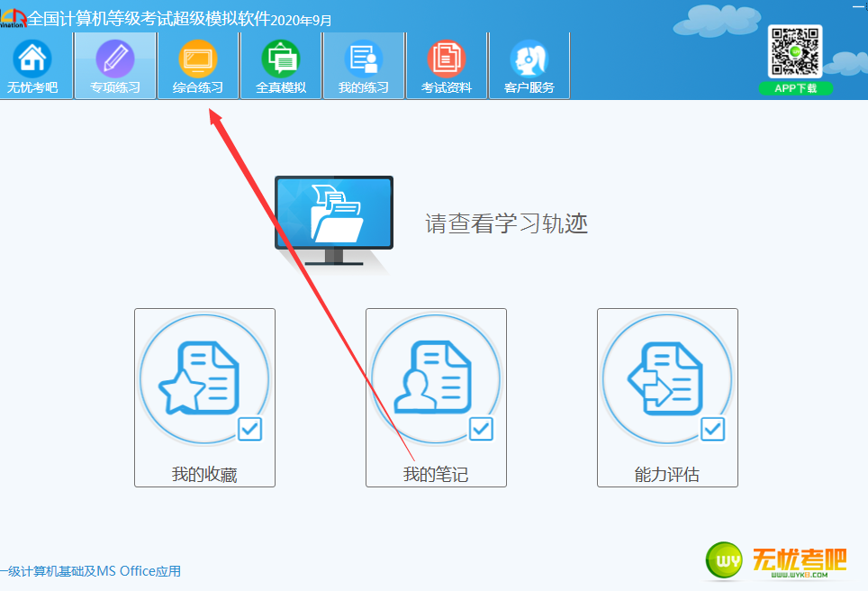The width and height of the screenshot is (868, 591).
Task: Click the checkmark on 我的笔记 card
Action: (x=481, y=430)
